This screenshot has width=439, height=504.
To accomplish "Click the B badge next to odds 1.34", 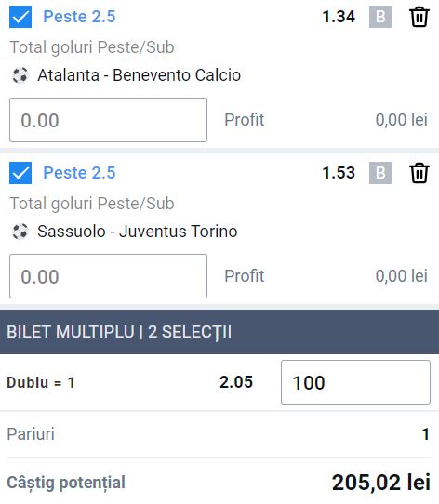I will pos(380,17).
